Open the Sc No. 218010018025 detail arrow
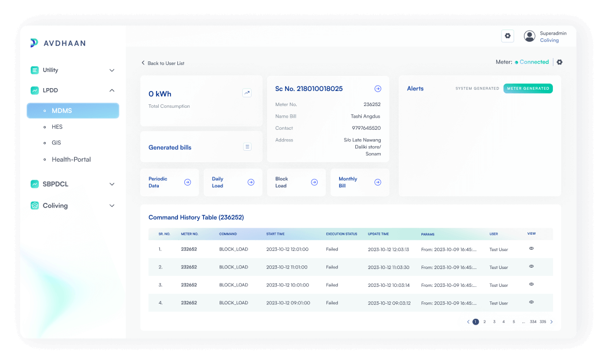The width and height of the screenshot is (608, 364). tap(377, 88)
